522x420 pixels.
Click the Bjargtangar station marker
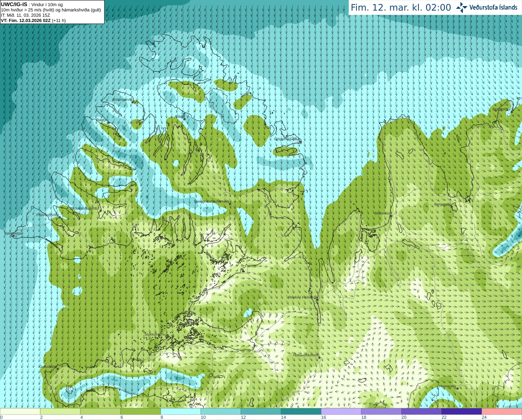click(13, 236)
